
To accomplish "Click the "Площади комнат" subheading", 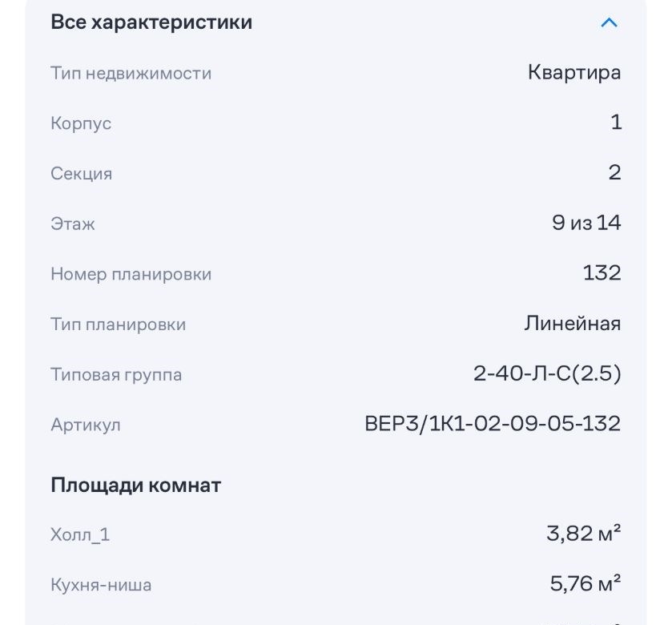I will click(136, 485).
